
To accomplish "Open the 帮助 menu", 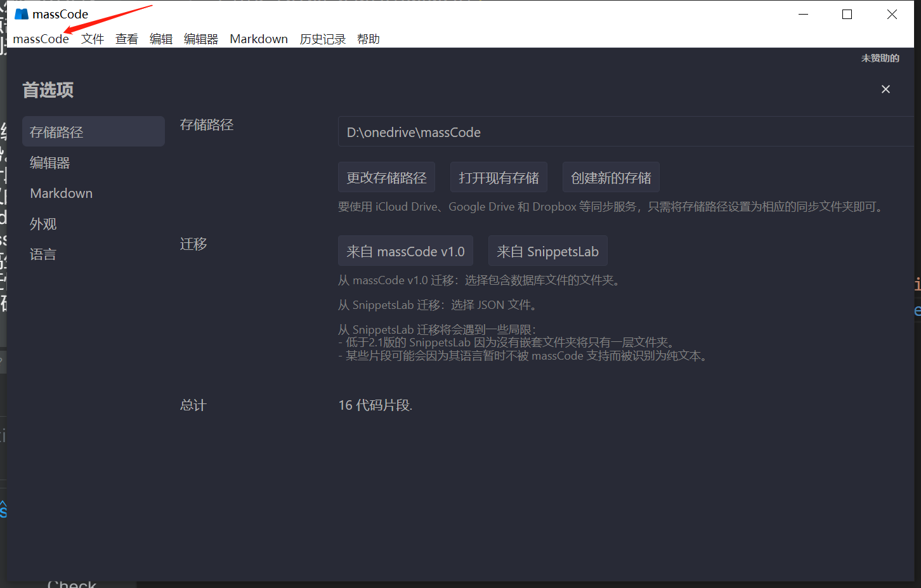I will 369,39.
